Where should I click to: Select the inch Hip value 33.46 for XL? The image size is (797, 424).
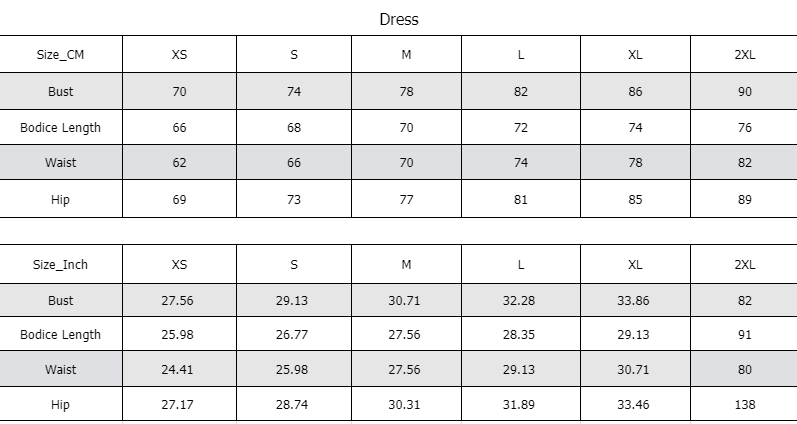click(x=633, y=405)
